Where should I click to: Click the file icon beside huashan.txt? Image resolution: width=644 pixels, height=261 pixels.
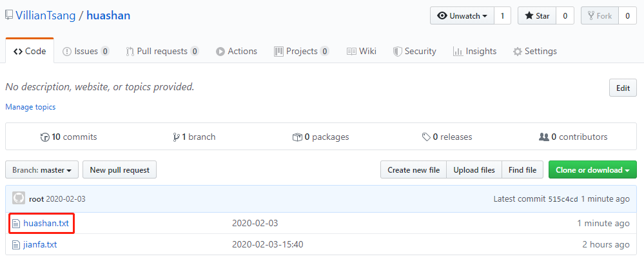[16, 224]
